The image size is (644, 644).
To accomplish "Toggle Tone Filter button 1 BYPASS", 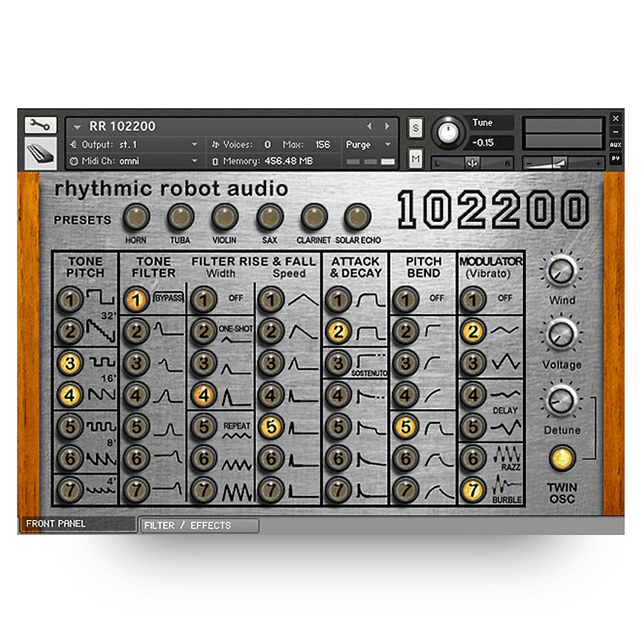I will [137, 300].
